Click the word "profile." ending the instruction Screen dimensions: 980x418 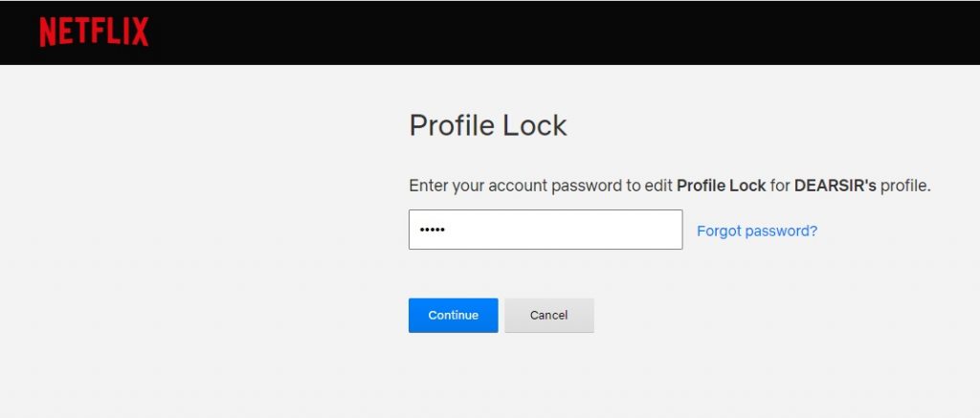(x=905, y=187)
